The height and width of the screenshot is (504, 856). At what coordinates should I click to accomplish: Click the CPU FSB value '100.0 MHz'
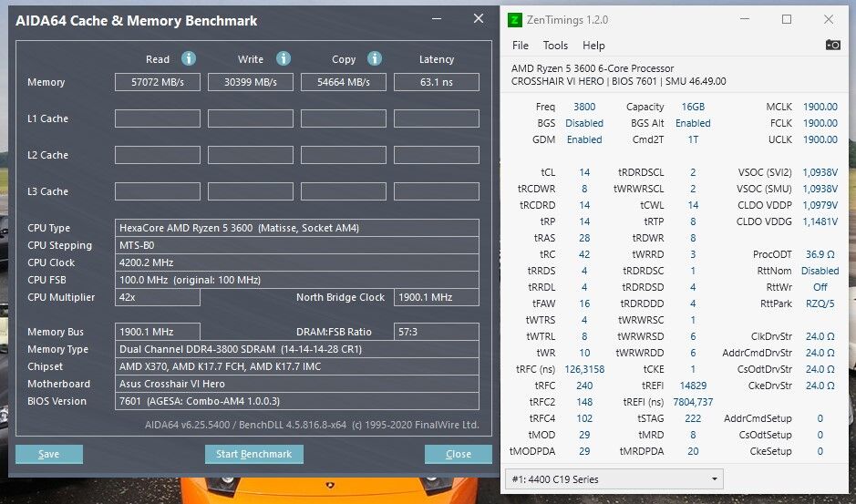click(297, 280)
